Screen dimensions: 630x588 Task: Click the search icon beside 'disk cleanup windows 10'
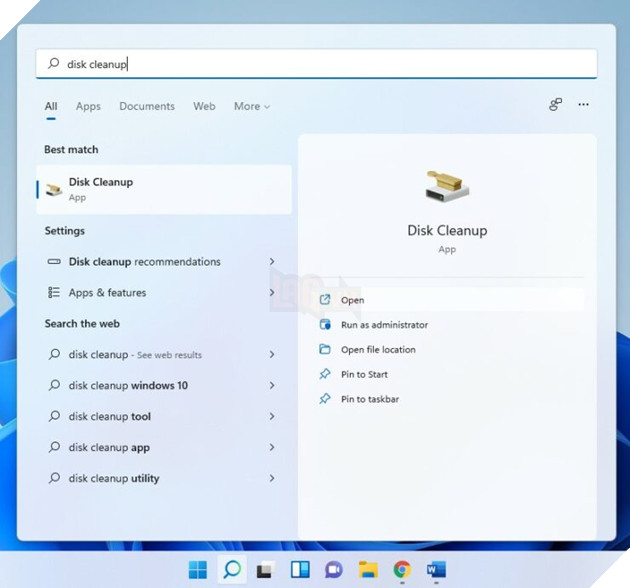click(54, 385)
